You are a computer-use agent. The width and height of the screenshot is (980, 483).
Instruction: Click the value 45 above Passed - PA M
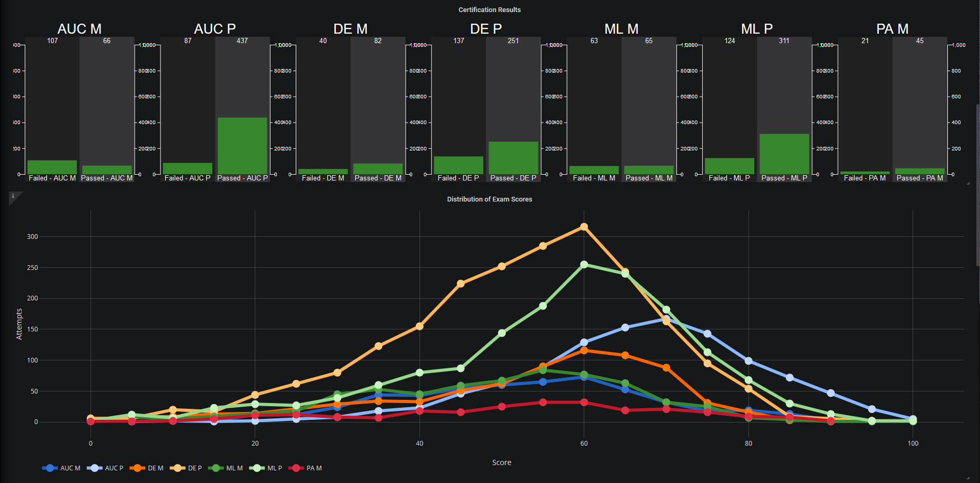coord(920,41)
